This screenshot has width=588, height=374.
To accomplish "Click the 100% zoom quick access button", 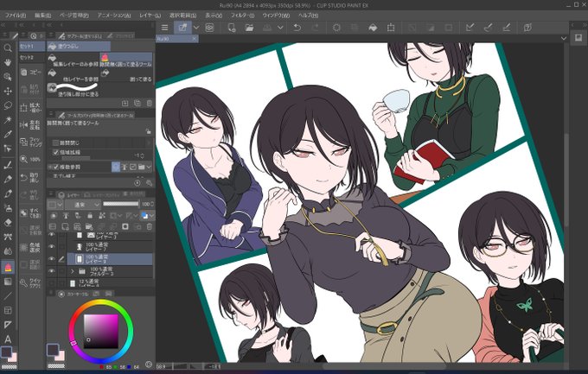I will coord(31,159).
